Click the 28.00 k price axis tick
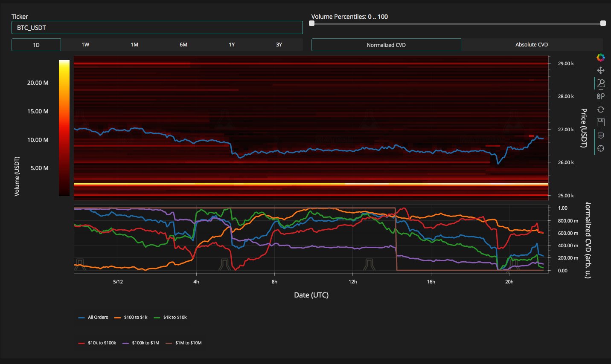 click(x=566, y=96)
